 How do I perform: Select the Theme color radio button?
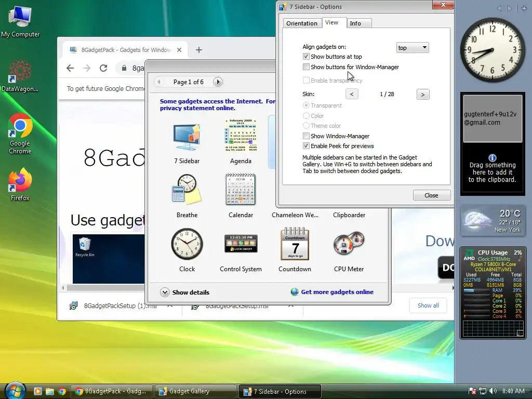click(306, 126)
